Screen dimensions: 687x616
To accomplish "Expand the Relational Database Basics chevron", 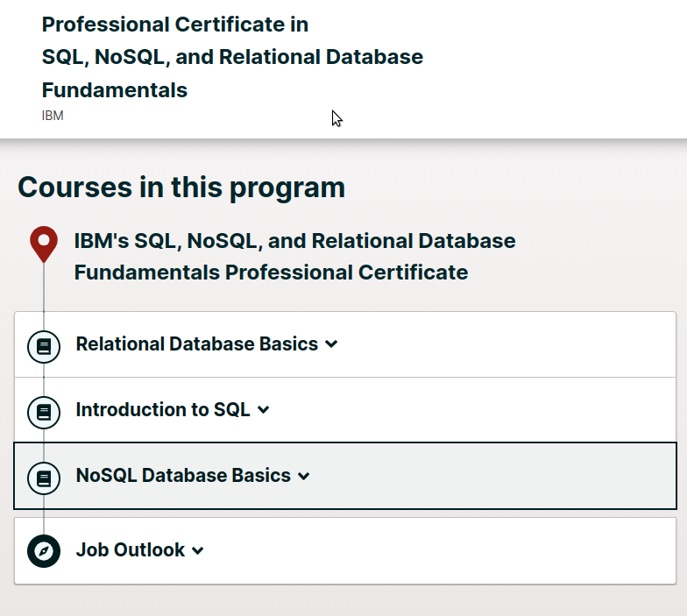I will pos(331,344).
